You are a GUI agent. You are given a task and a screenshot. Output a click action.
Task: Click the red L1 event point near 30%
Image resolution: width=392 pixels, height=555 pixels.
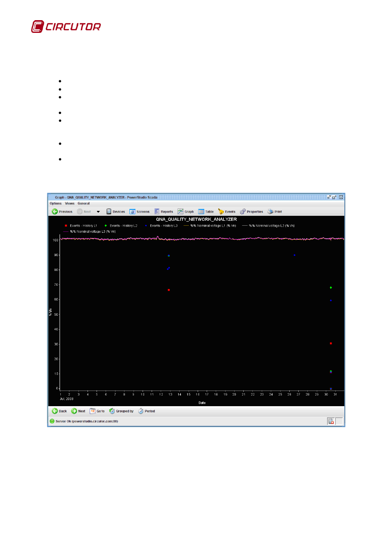[331, 343]
